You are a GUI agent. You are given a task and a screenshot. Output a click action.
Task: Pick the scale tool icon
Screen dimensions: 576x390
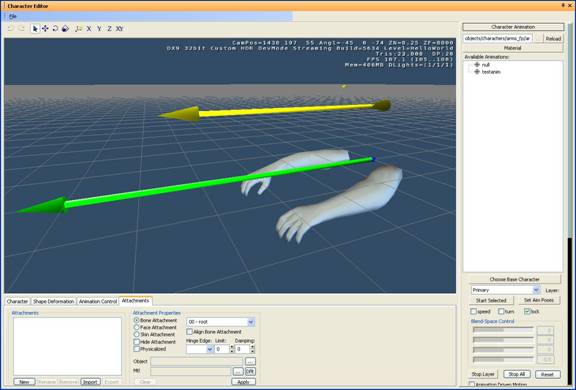click(x=65, y=28)
